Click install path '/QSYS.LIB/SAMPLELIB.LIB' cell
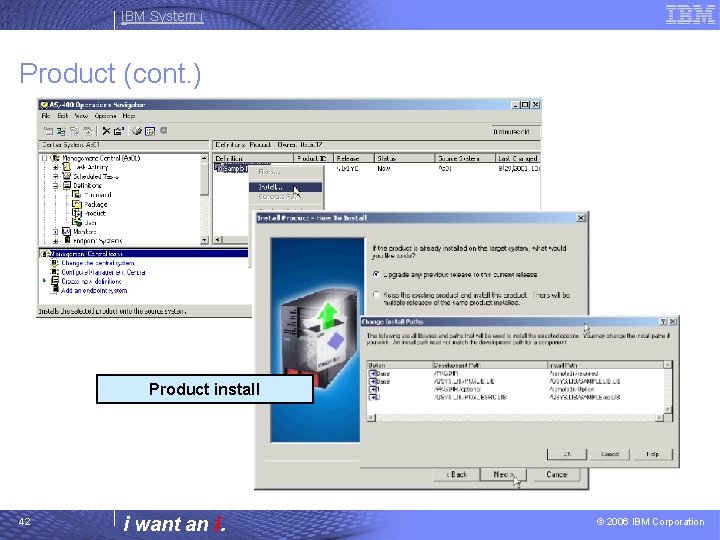 click(x=585, y=382)
